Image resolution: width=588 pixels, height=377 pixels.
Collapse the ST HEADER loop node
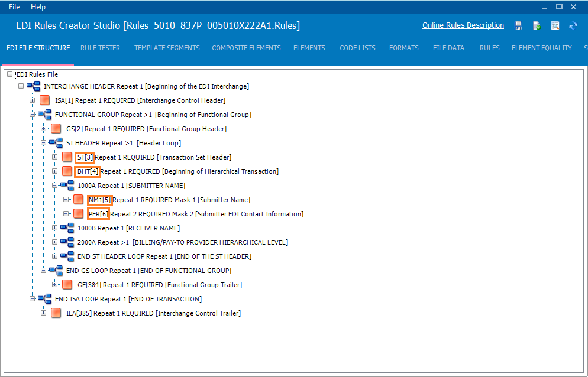click(44, 143)
